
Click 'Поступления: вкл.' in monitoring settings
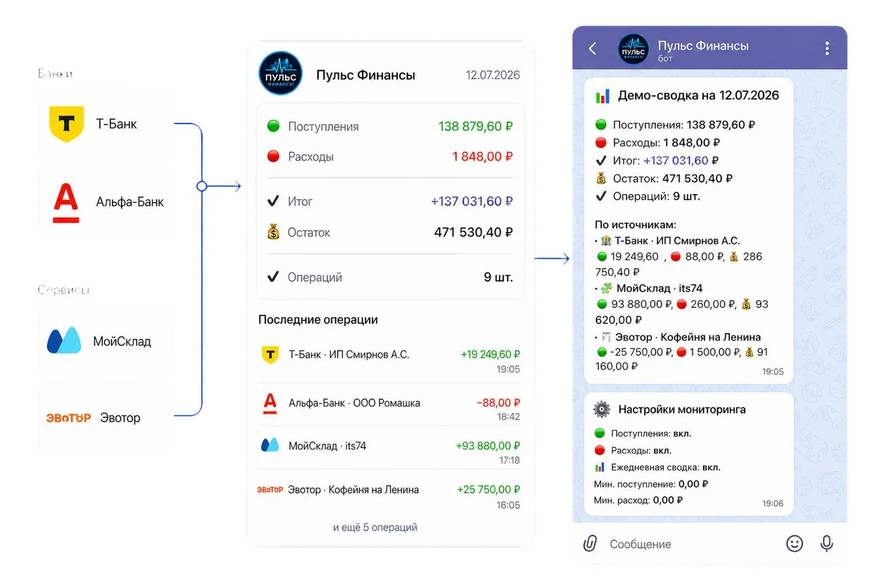click(651, 433)
